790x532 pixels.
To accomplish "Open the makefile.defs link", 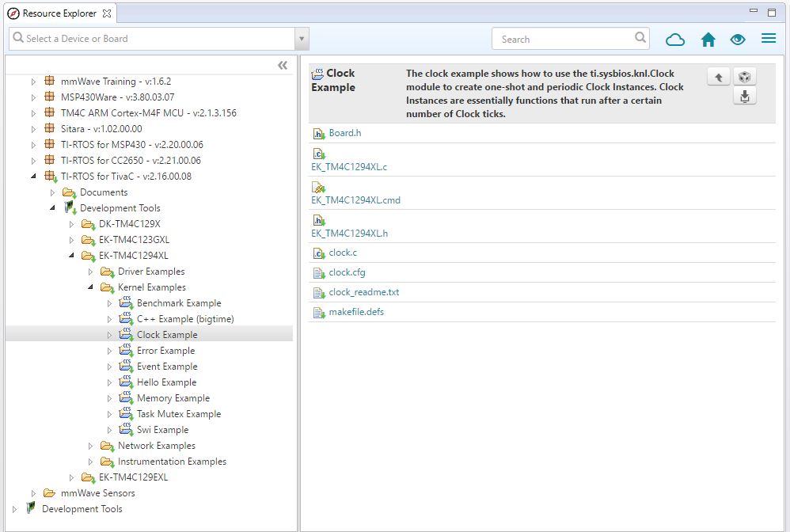I will click(357, 312).
